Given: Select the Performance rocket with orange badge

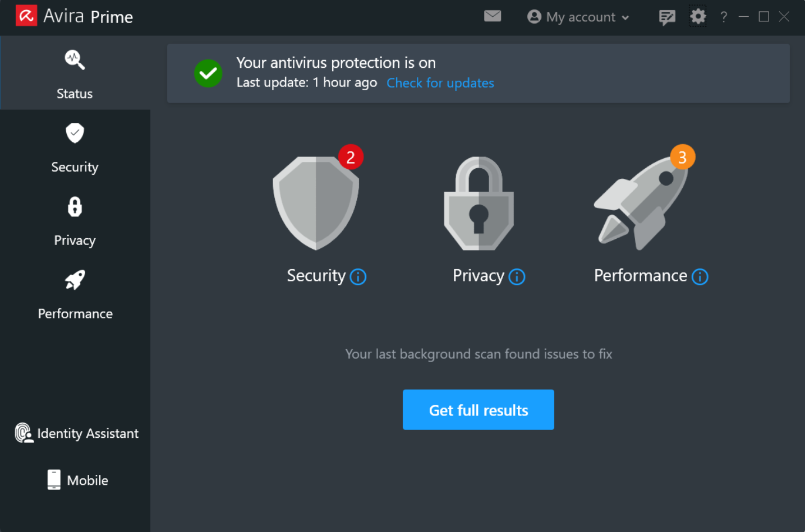Looking at the screenshot, I should pos(642,202).
